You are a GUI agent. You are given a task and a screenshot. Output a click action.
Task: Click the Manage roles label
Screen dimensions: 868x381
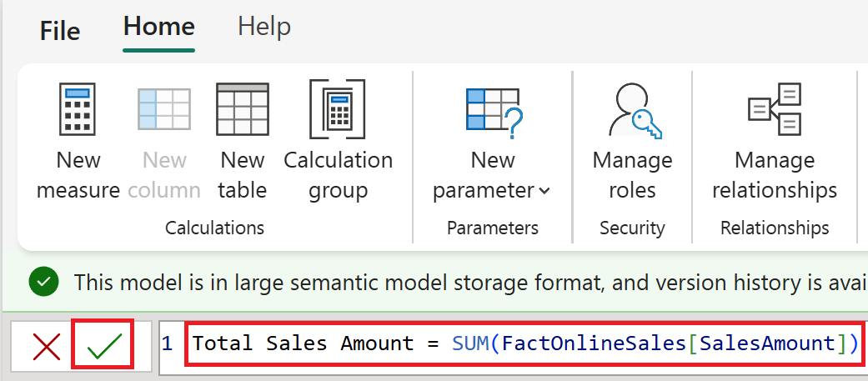coord(632,175)
